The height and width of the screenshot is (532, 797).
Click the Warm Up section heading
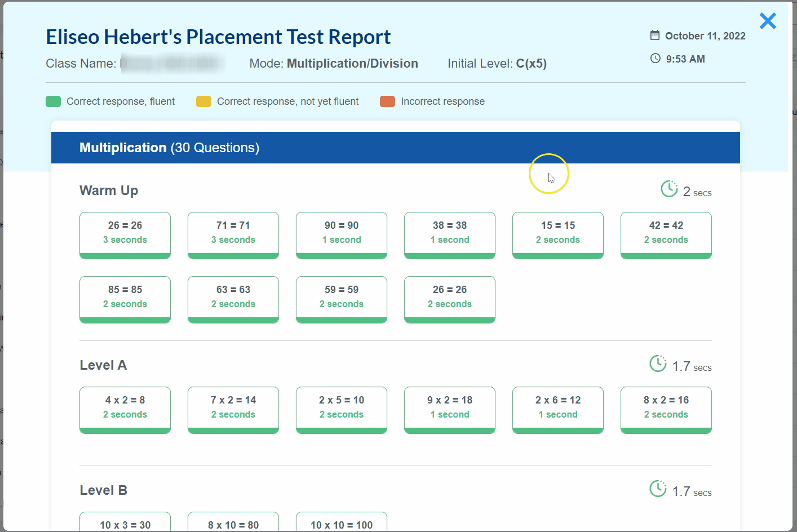coord(109,190)
